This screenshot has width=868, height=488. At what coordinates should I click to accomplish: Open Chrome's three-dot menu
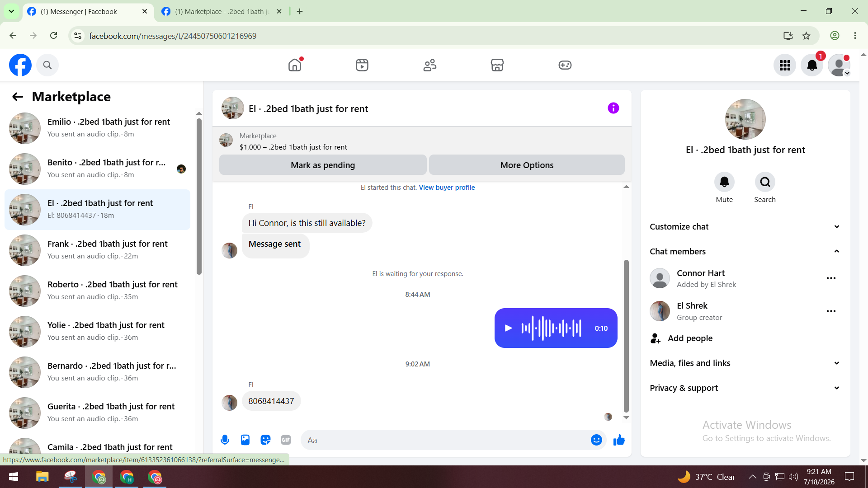[855, 36]
